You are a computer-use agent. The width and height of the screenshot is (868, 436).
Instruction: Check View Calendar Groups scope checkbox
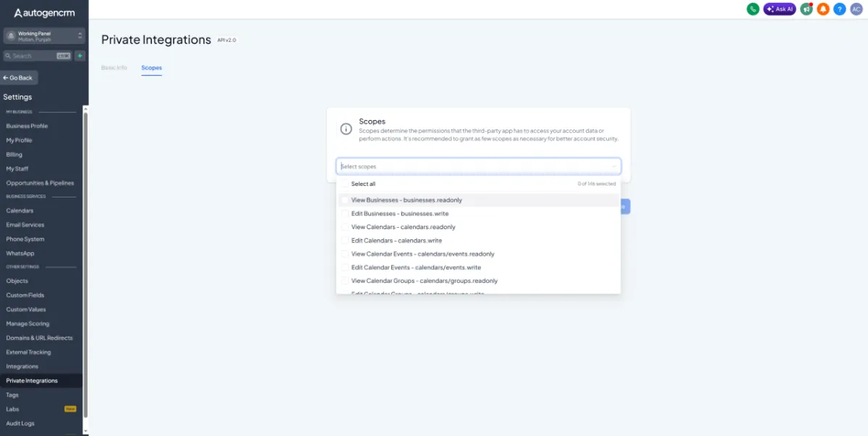344,281
